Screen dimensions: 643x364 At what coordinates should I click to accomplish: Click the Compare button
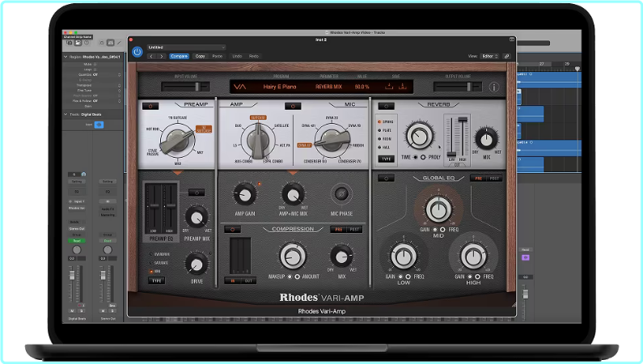click(179, 57)
